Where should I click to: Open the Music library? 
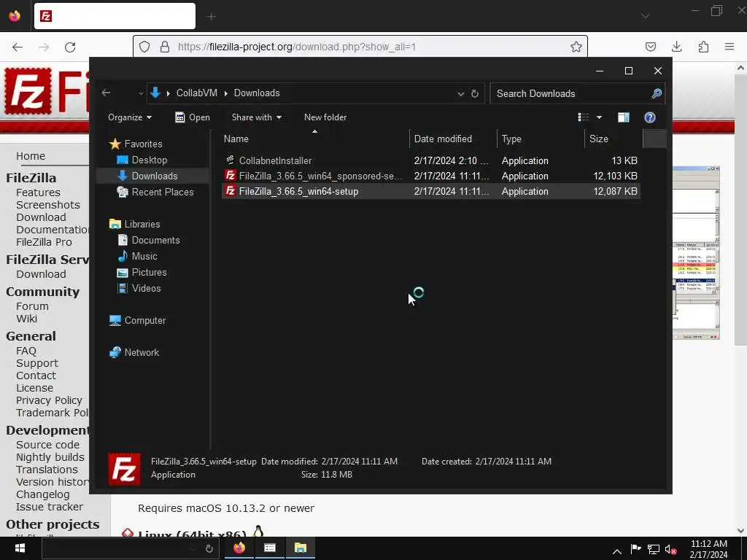click(x=144, y=256)
